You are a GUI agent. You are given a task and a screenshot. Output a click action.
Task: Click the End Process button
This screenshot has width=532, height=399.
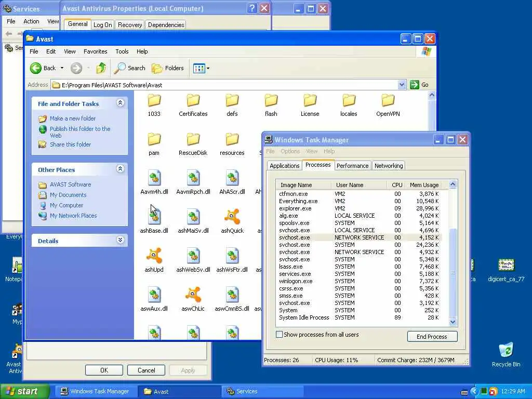(432, 337)
